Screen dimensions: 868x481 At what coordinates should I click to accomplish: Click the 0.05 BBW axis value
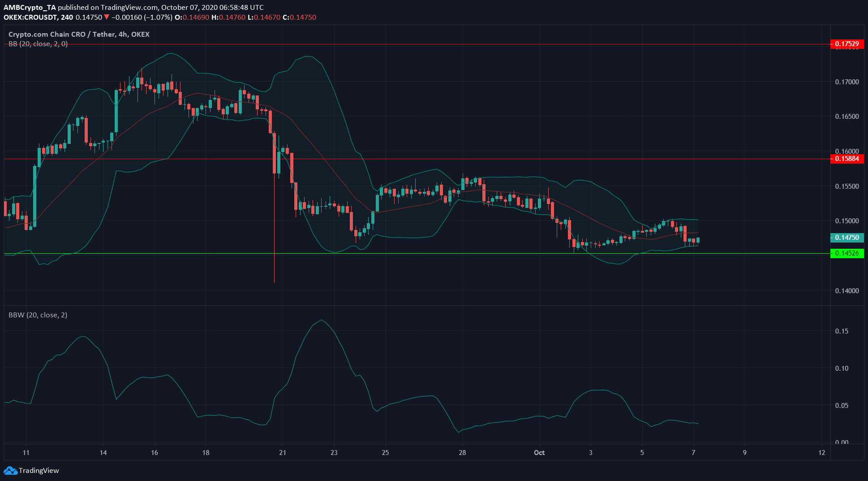pyautogui.click(x=842, y=406)
